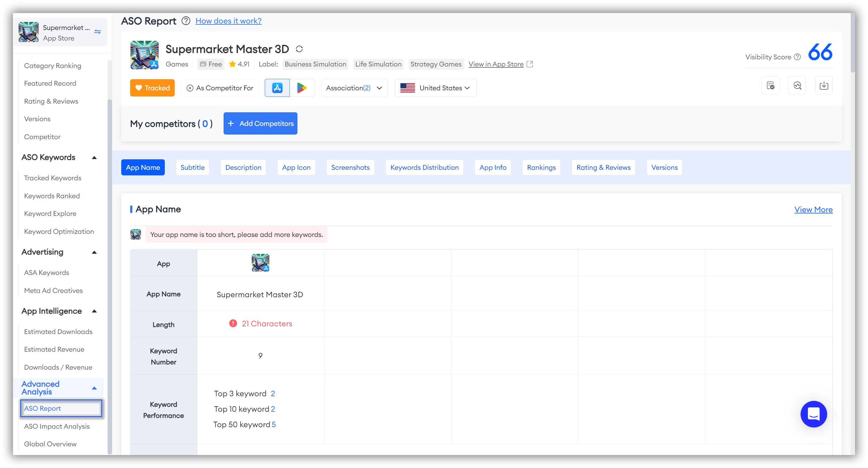Image resolution: width=868 pixels, height=468 pixels.
Task: Open the Association dropdown menu
Action: [354, 88]
